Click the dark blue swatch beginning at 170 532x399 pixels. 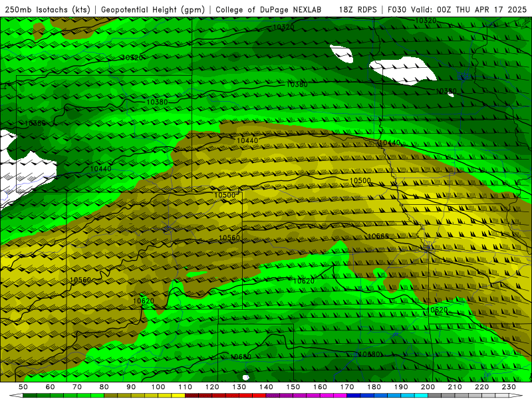[x=354, y=396]
